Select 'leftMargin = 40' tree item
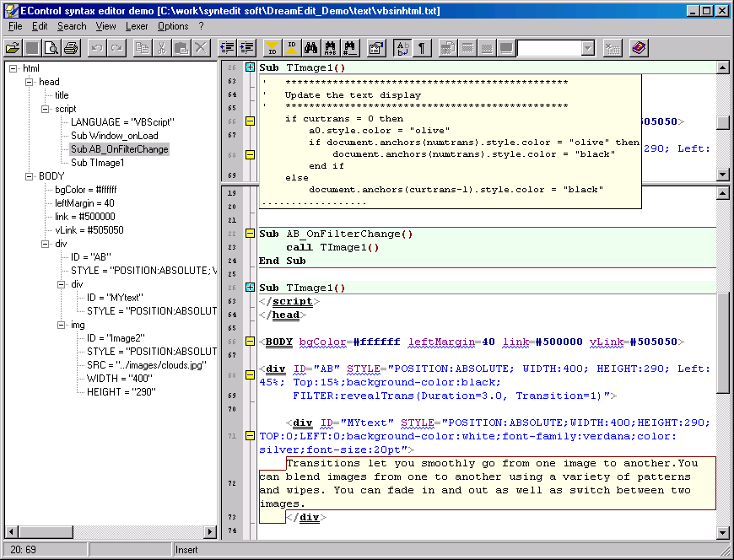 click(x=84, y=203)
